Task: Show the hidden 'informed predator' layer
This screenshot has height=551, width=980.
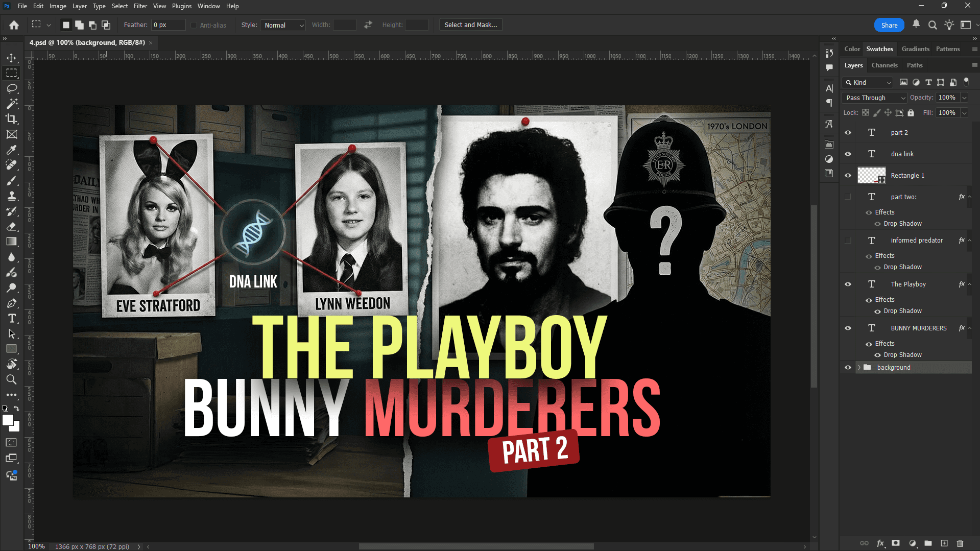Action: (x=848, y=241)
